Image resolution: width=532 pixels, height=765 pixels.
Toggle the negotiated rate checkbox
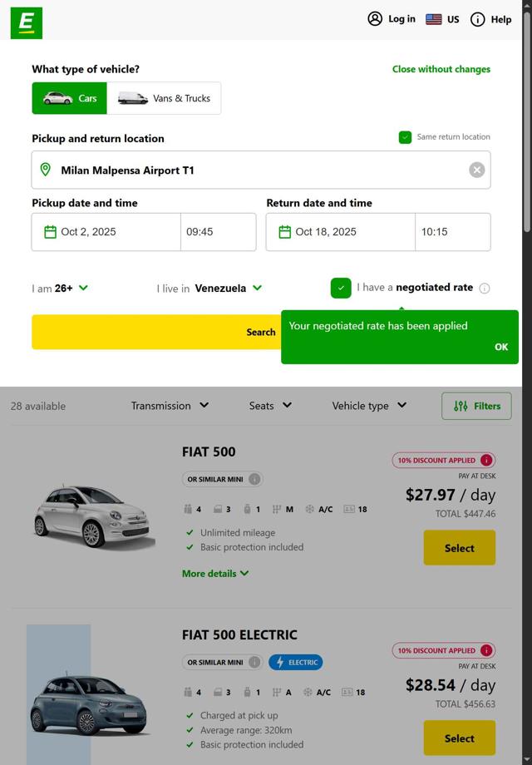[341, 288]
